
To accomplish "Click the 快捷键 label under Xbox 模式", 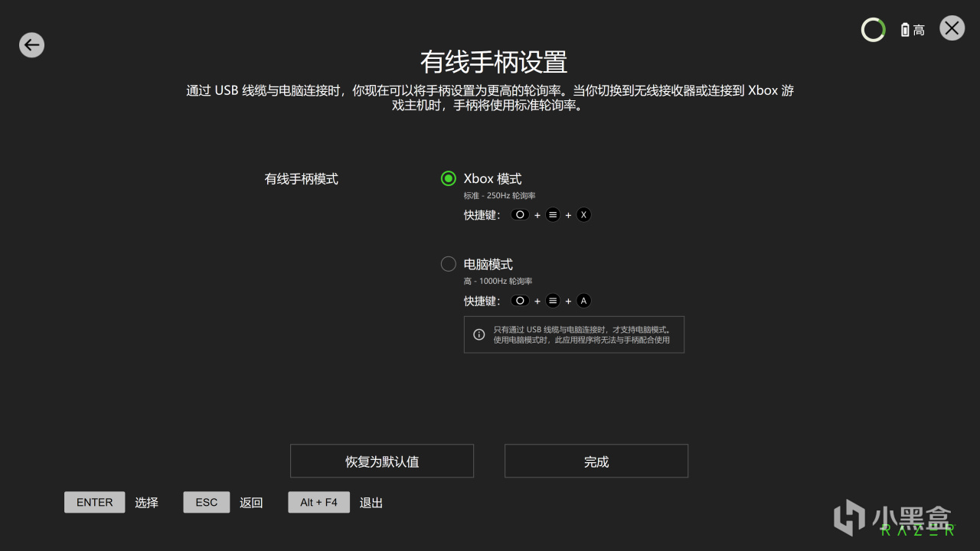I will click(482, 215).
